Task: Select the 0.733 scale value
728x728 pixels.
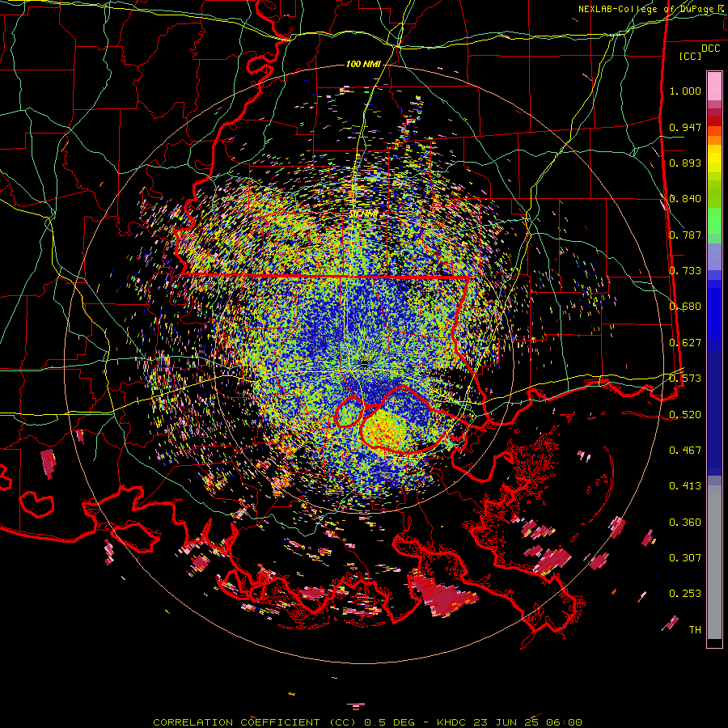Action: tap(685, 271)
